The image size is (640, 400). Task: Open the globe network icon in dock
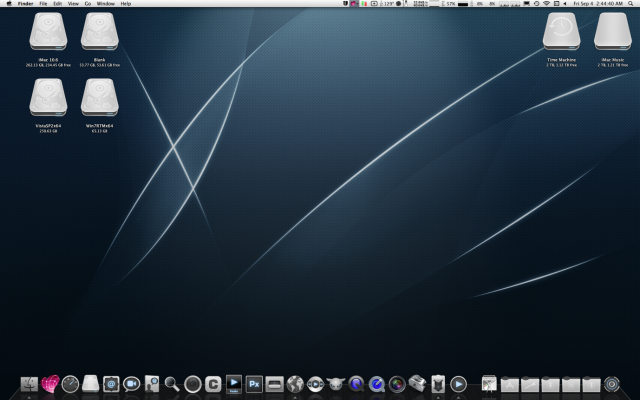(x=295, y=384)
